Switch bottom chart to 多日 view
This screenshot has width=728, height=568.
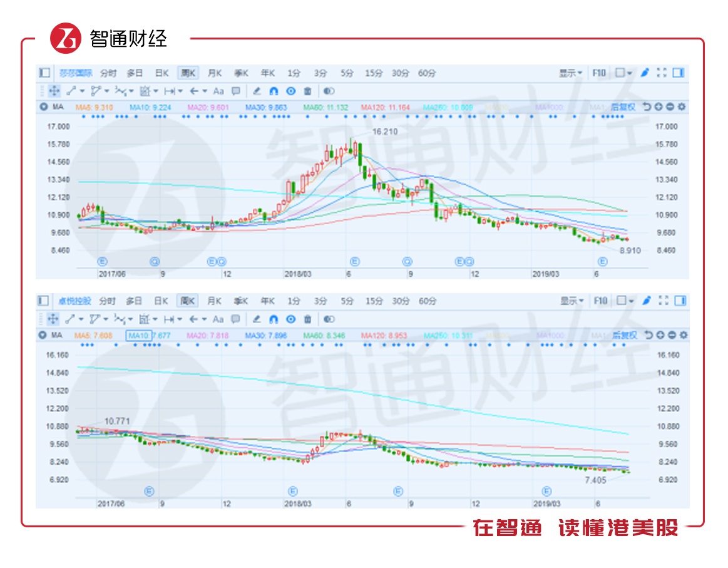(134, 301)
